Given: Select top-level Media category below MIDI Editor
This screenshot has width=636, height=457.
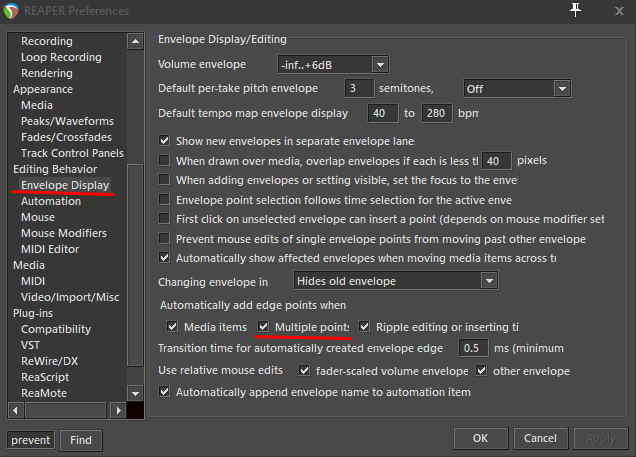Looking at the screenshot, I should (29, 265).
